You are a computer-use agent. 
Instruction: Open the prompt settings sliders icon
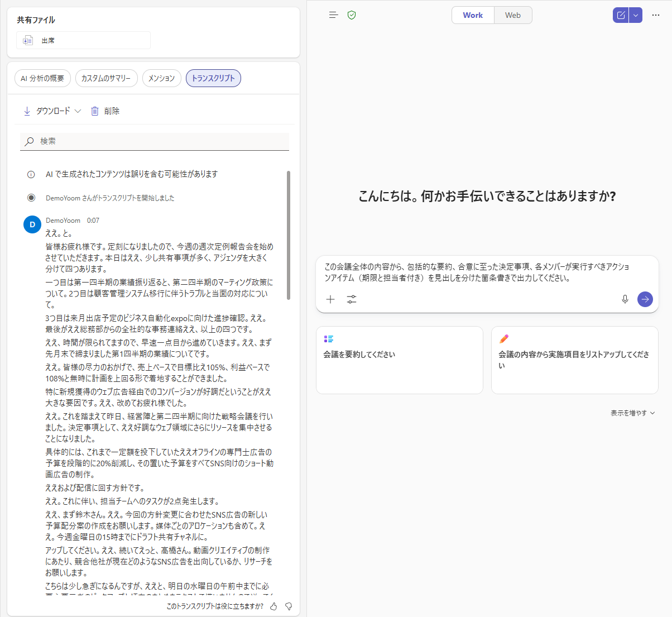click(351, 299)
